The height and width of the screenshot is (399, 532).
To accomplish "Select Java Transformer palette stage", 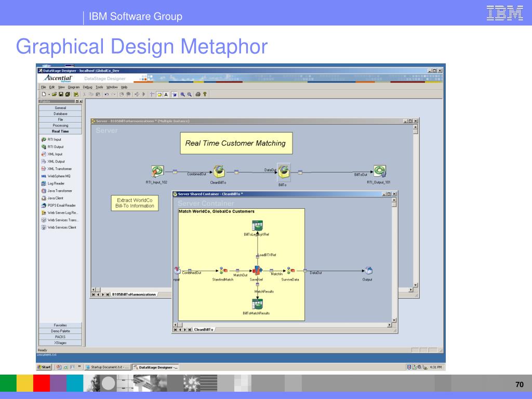I will pyautogui.click(x=57, y=191).
